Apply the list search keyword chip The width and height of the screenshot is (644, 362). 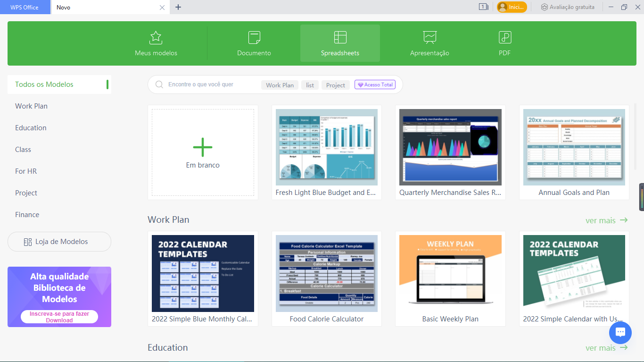click(310, 84)
